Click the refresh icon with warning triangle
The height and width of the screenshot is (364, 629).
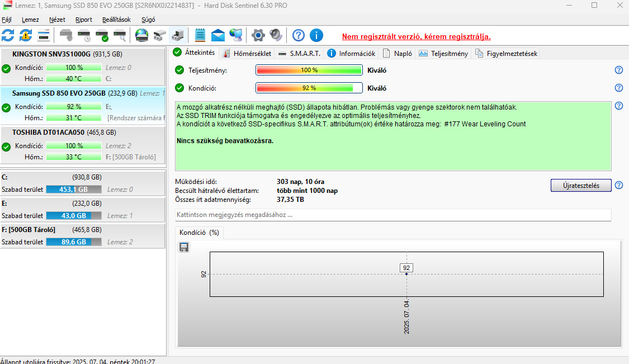point(26,35)
